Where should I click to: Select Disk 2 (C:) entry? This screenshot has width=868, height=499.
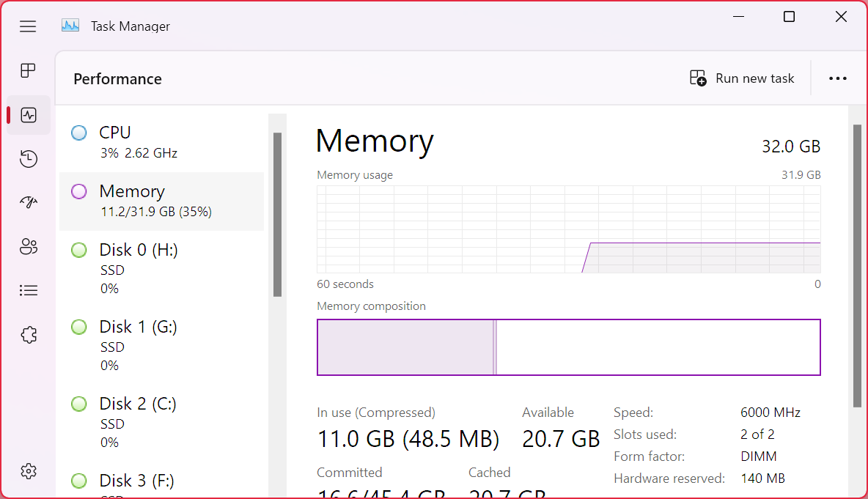pos(161,422)
